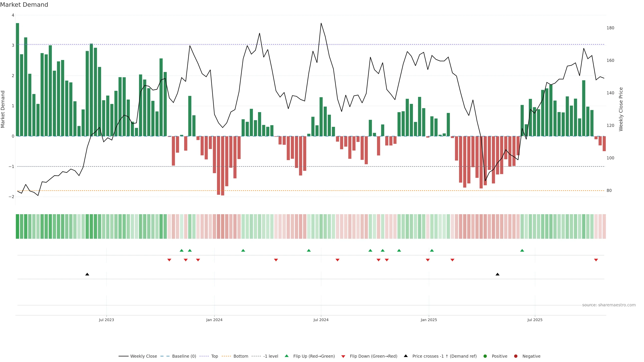This screenshot has width=644, height=362.
Task: Click the Jan 2024 axis label
Action: click(x=214, y=320)
